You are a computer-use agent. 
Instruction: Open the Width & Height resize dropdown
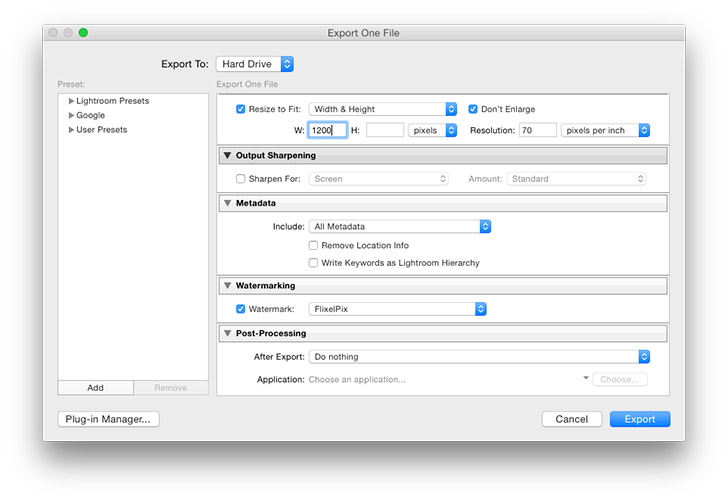(x=383, y=109)
